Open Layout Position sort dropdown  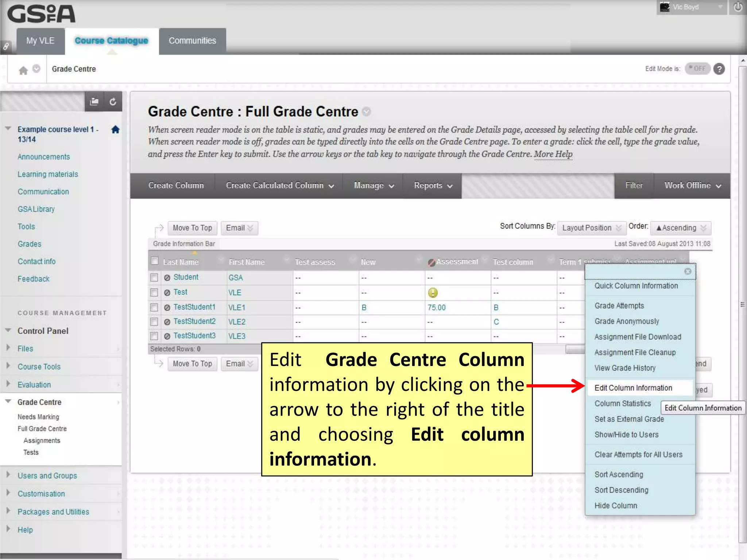[592, 228]
